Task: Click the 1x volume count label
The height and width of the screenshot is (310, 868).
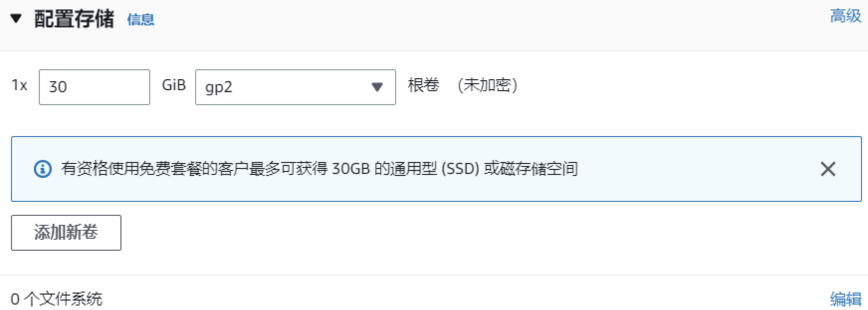Action: 19,86
